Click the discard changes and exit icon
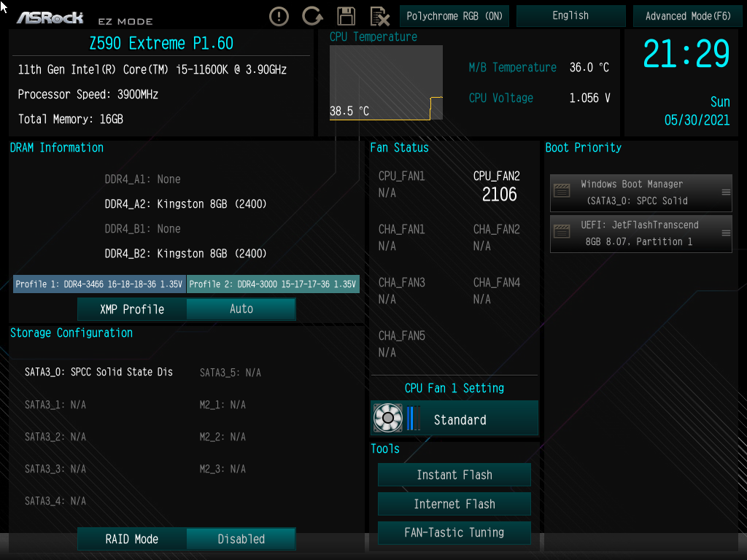Viewport: 747px width, 560px height. tap(379, 17)
